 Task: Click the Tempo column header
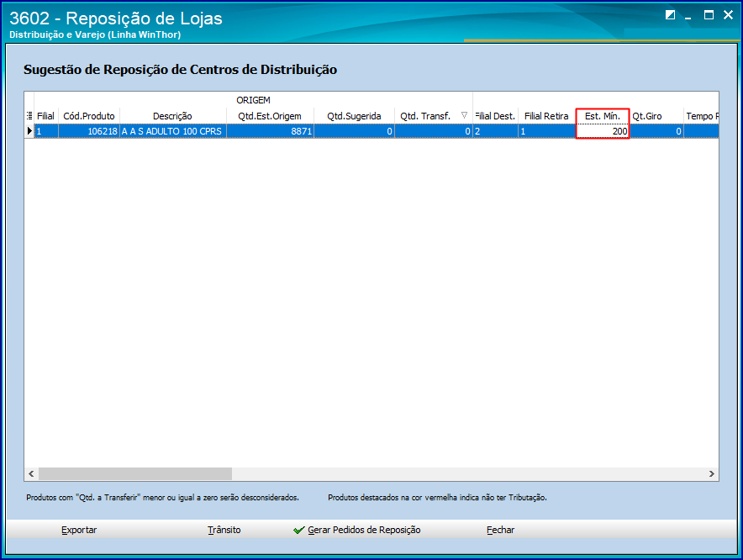702,116
